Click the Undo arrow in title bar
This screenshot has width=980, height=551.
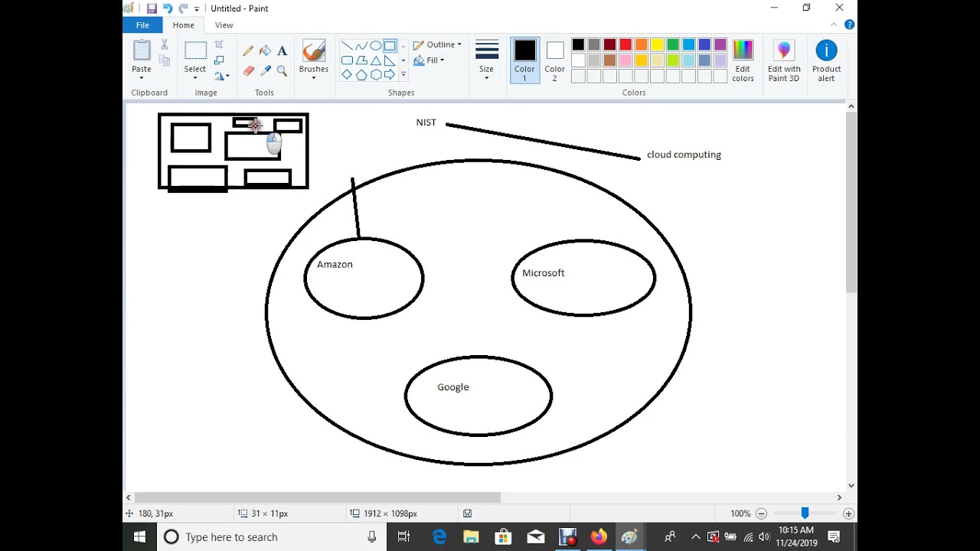(x=168, y=8)
